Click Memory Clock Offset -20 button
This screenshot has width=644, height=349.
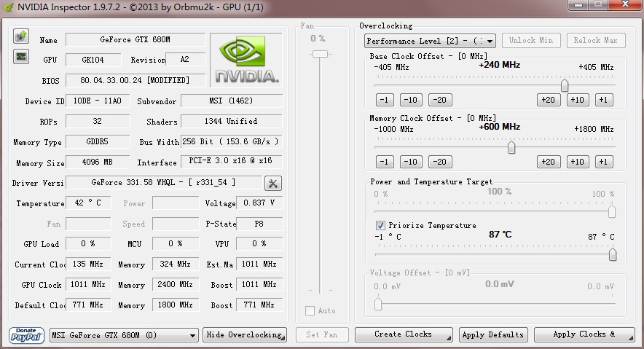pos(440,162)
